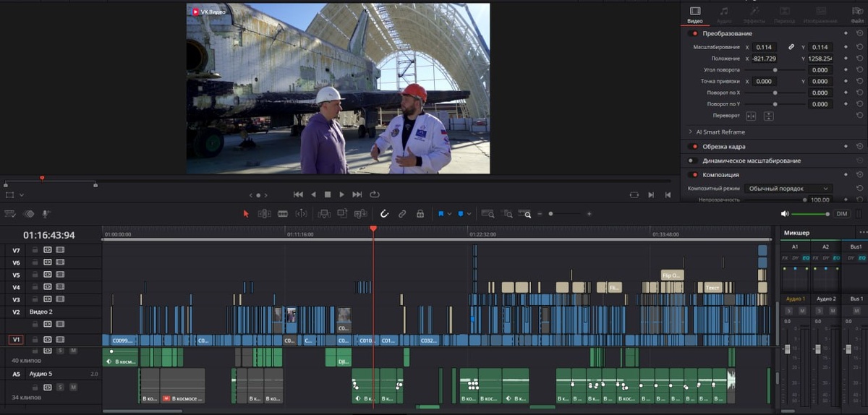Open the blue flag color dropdown arrow
The image size is (868, 415).
[450, 214]
